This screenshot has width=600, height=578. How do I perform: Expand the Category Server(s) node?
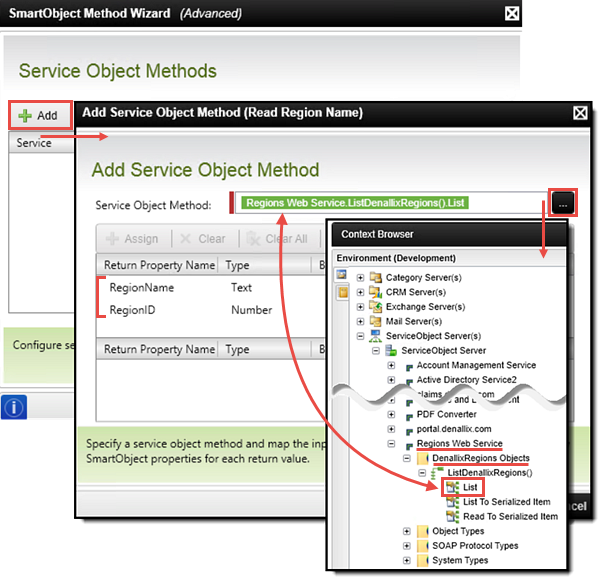(359, 277)
